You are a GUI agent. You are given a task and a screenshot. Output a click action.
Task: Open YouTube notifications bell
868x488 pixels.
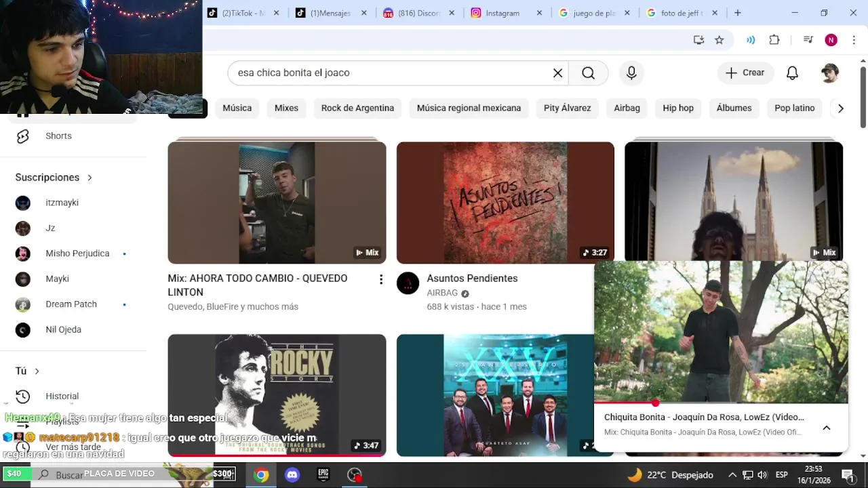click(792, 73)
